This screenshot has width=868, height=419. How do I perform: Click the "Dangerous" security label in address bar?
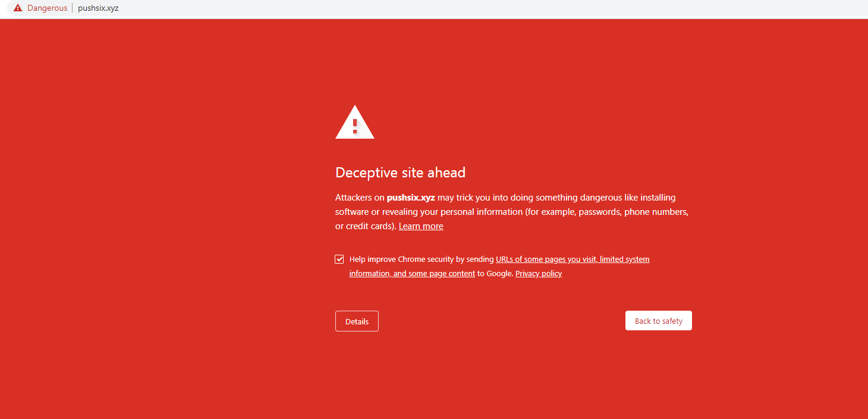pyautogui.click(x=47, y=8)
